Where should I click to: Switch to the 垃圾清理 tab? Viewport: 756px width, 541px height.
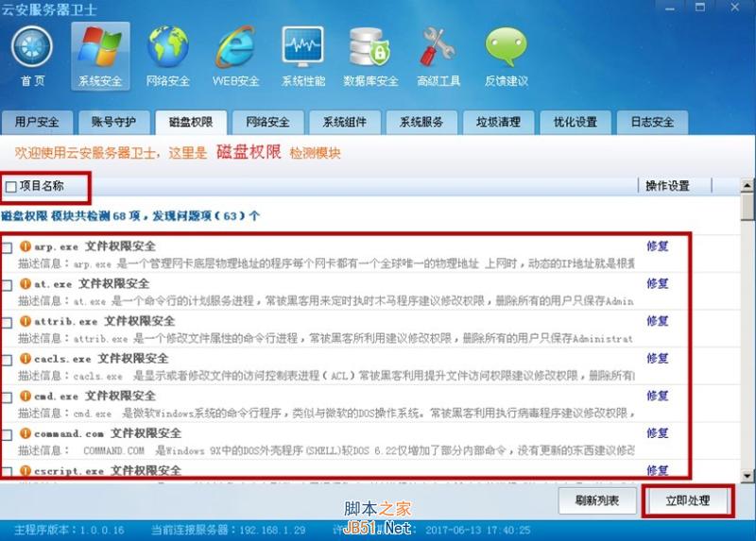point(498,123)
